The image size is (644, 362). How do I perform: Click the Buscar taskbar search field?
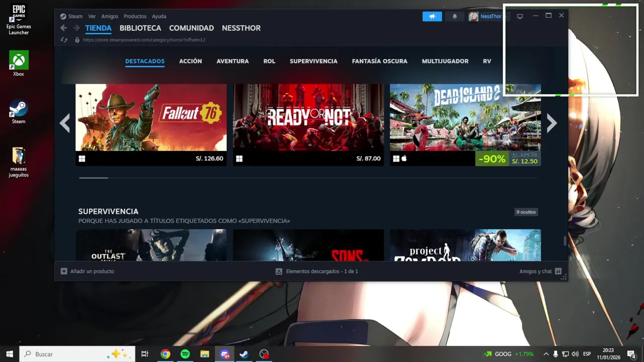[77, 354]
